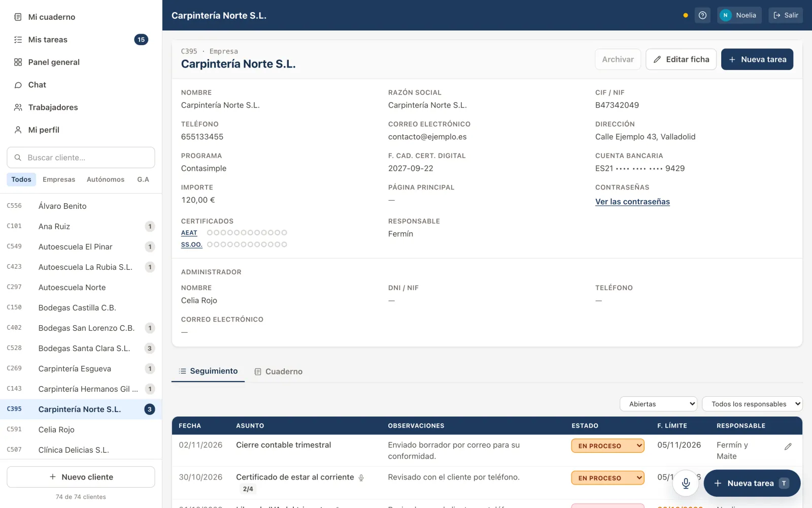The height and width of the screenshot is (508, 812).
Task: Open the Autoescuela El Pinar client
Action: [x=81, y=246]
